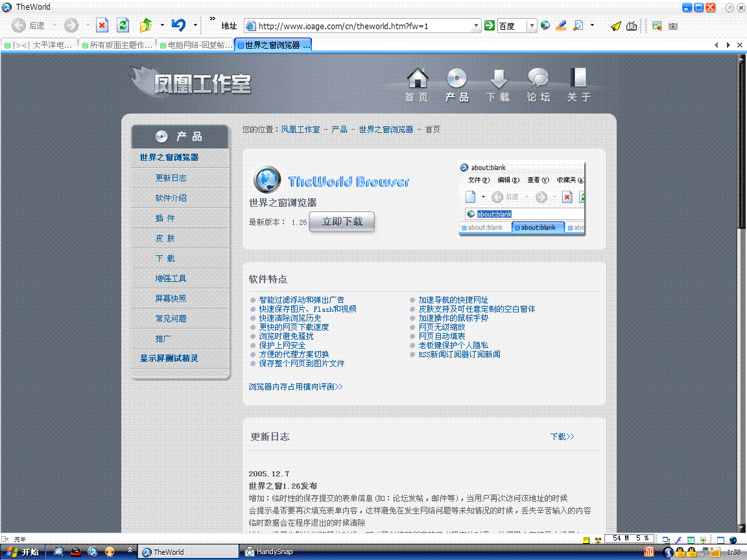Click the 论坛 forum speech bubble icon

tap(538, 85)
